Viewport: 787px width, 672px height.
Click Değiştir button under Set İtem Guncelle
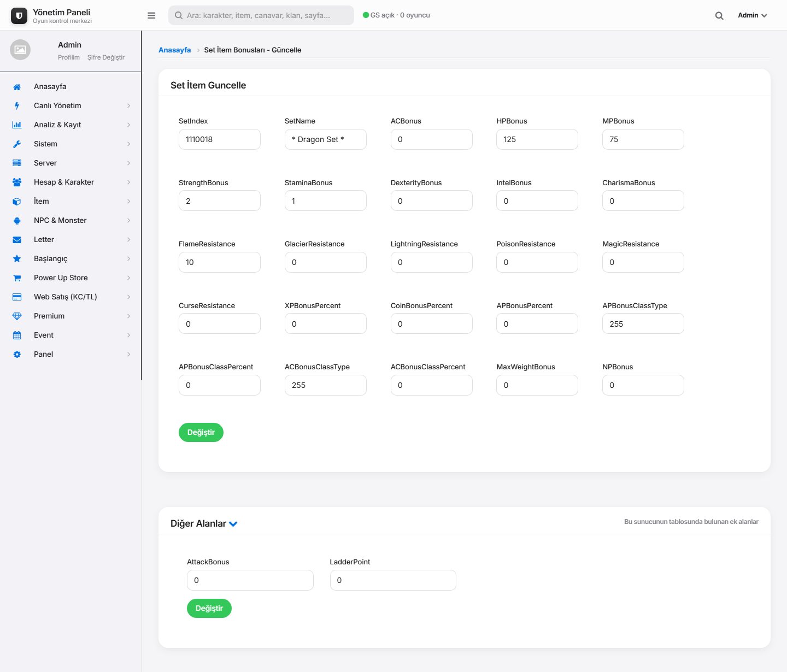click(x=201, y=432)
